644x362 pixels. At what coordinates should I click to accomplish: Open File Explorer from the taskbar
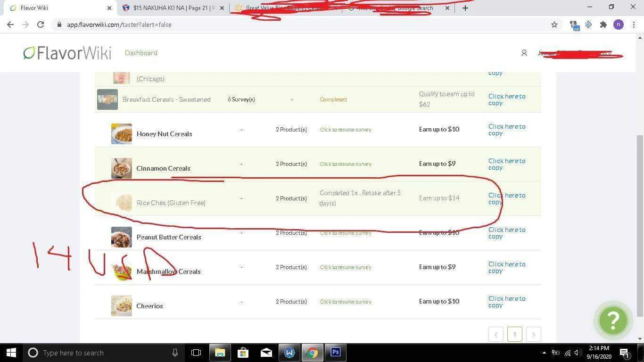click(x=220, y=353)
